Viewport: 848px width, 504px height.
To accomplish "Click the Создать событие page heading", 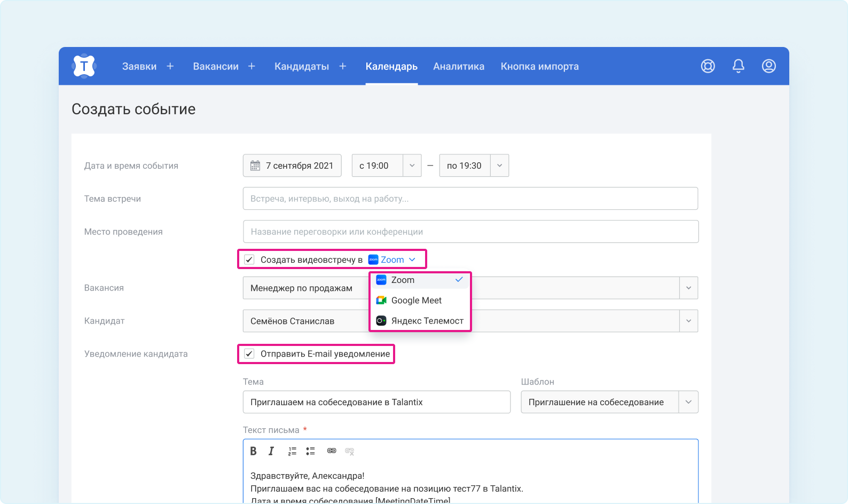I will coord(134,109).
